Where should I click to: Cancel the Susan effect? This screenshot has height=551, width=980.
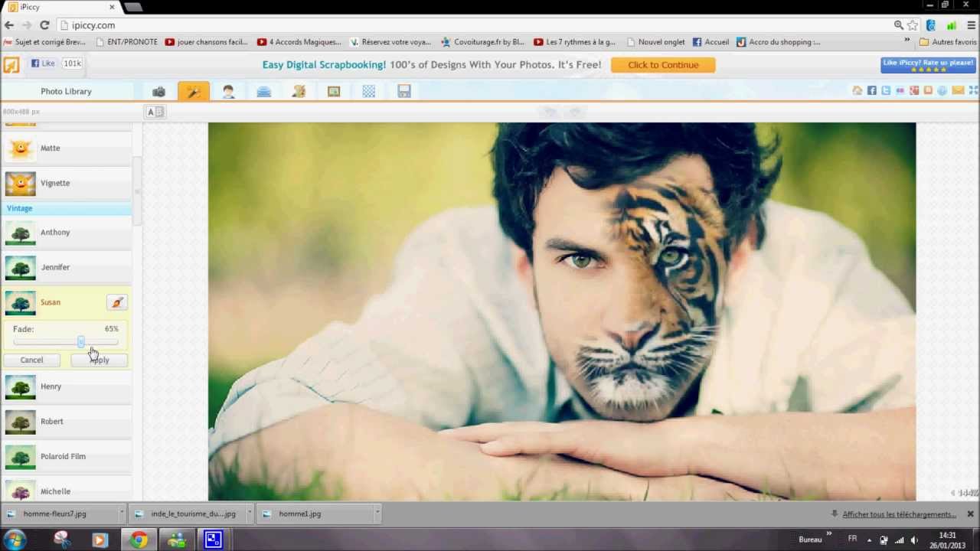pos(31,360)
